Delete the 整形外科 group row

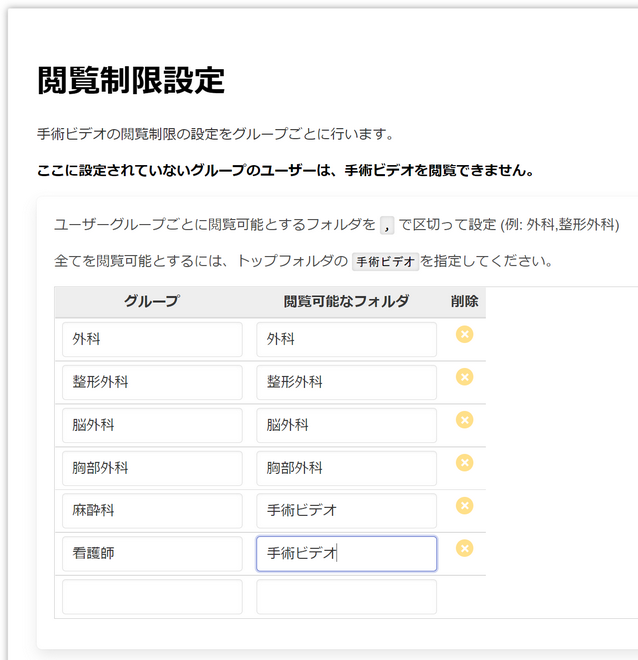464,377
